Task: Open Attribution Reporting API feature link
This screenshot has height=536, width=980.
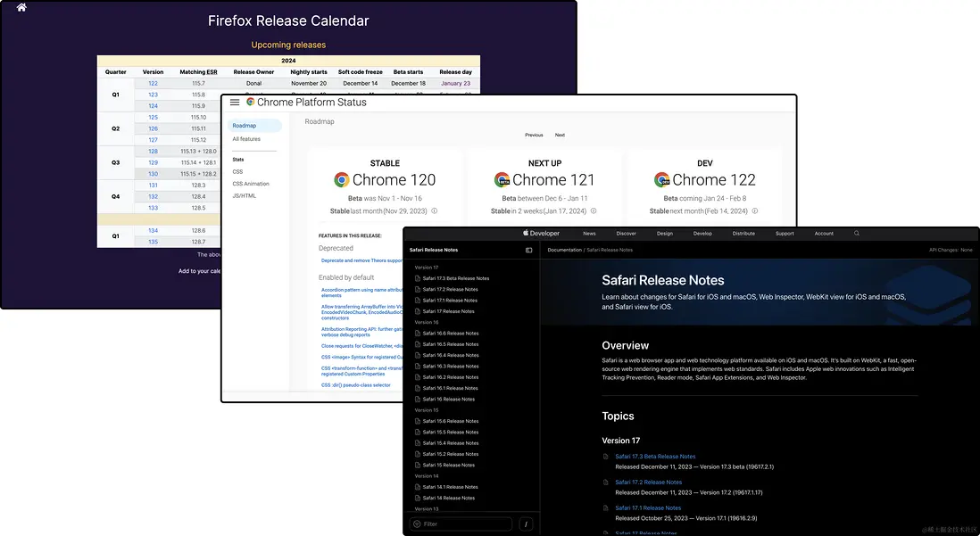Action: tap(361, 332)
